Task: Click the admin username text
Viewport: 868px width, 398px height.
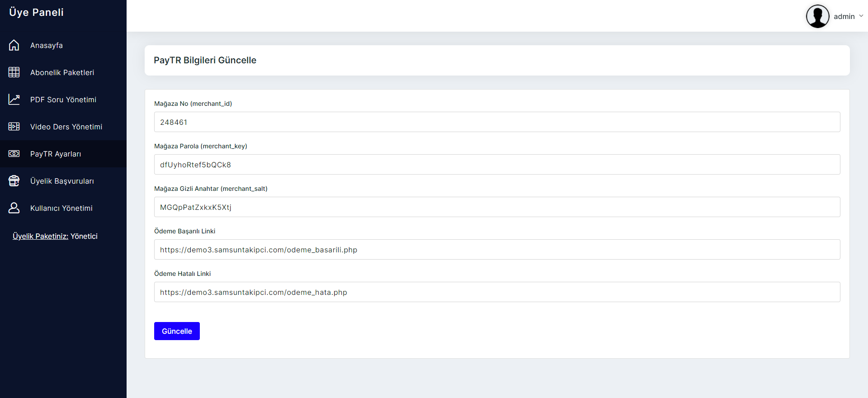Action: click(844, 16)
